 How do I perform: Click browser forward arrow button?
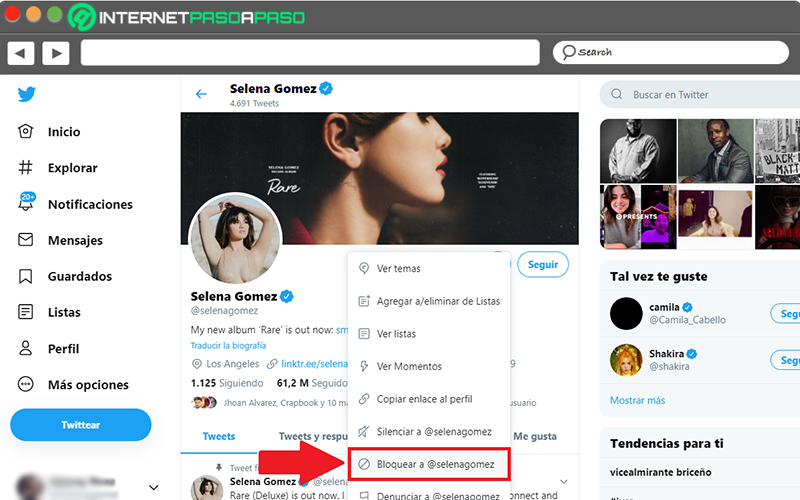click(56, 53)
